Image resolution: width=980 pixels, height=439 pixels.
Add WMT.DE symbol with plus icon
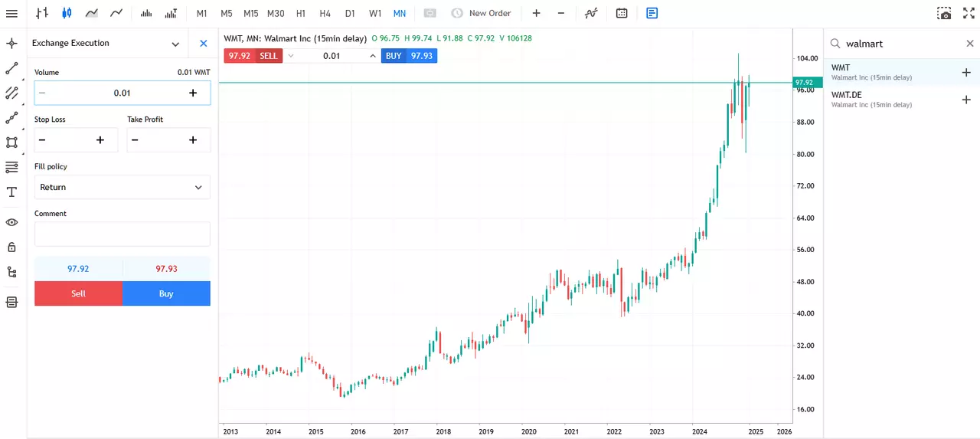click(x=966, y=100)
